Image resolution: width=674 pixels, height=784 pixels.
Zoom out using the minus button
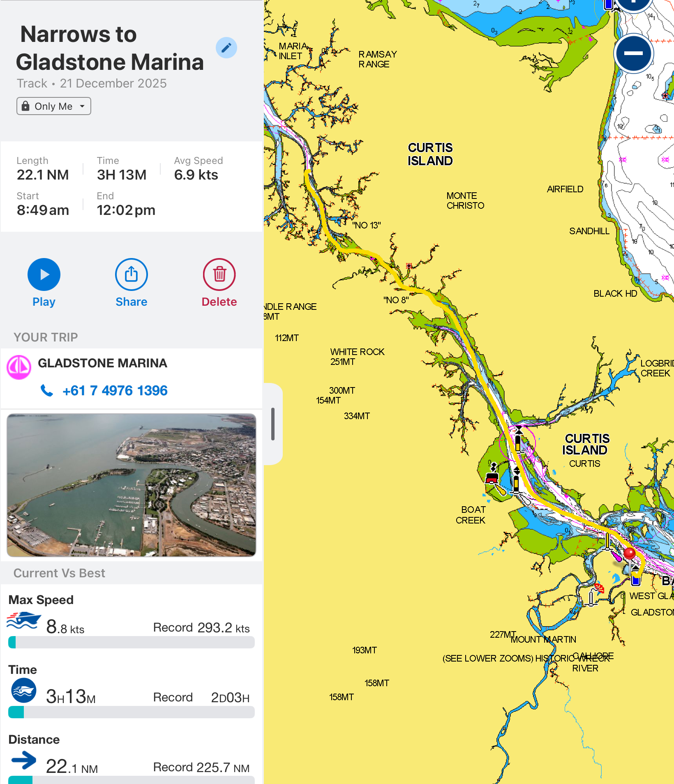click(x=633, y=53)
